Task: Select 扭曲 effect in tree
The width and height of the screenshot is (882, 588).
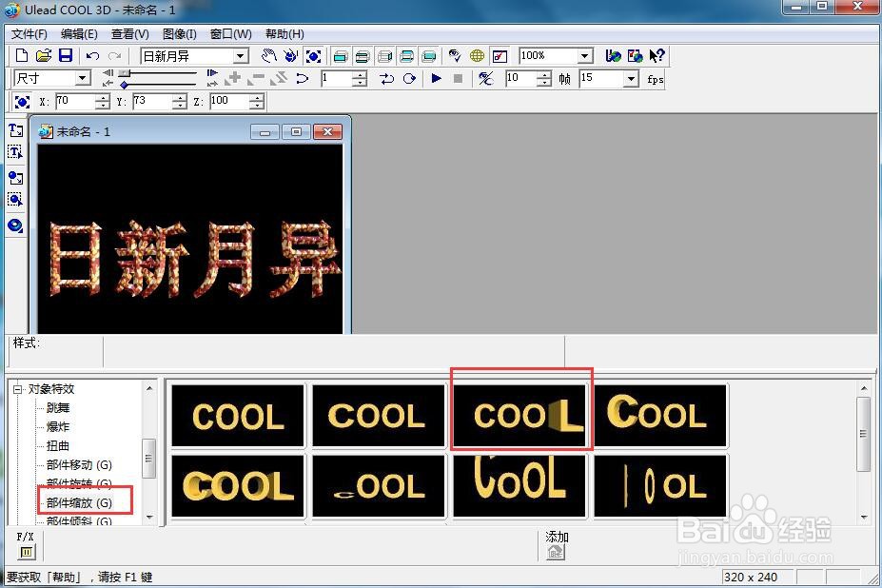Action: click(x=58, y=445)
